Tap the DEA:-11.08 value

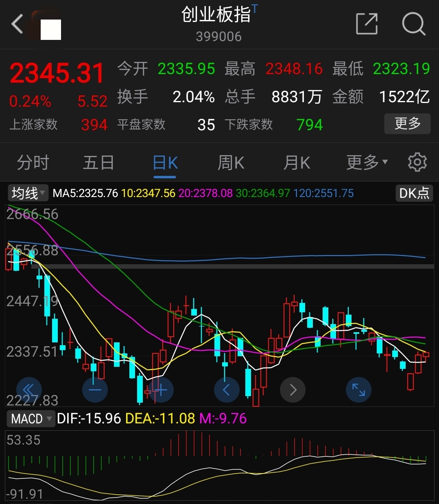(160, 419)
